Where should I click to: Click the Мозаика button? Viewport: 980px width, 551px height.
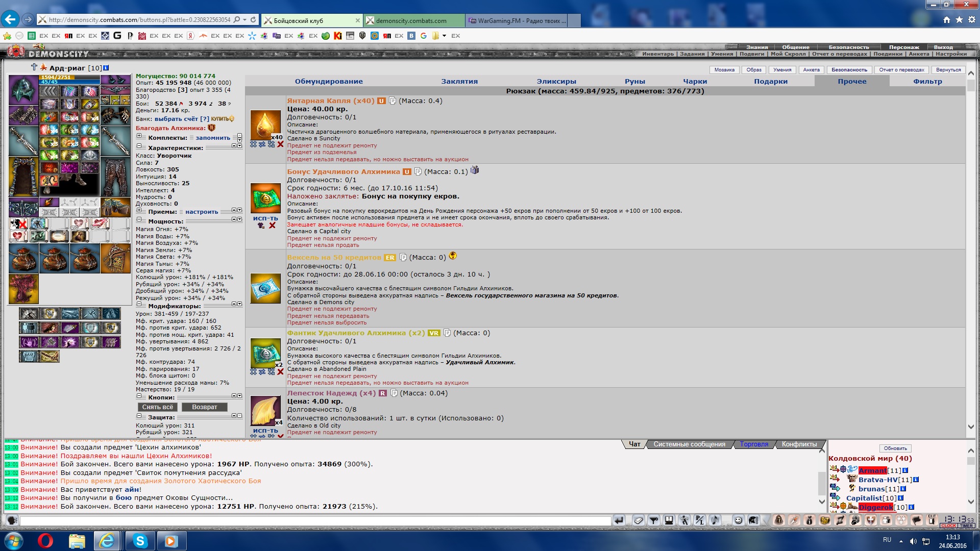point(724,70)
